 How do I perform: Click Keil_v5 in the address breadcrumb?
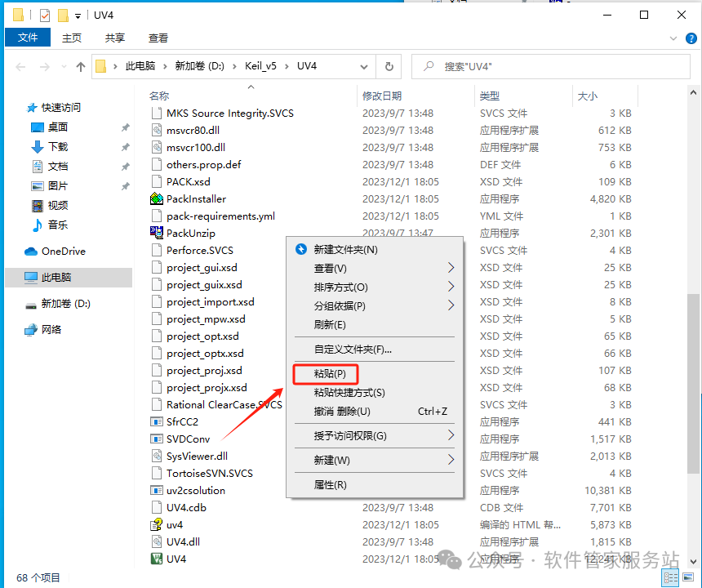[x=260, y=66]
